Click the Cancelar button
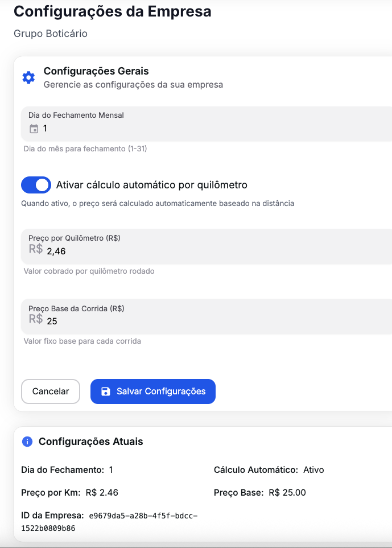This screenshot has height=548, width=392. click(50, 392)
